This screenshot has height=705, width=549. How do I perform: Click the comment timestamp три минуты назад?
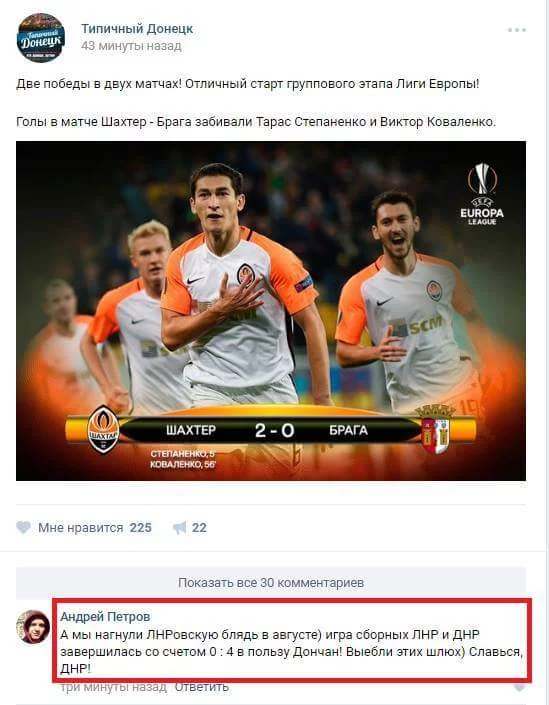tap(113, 687)
